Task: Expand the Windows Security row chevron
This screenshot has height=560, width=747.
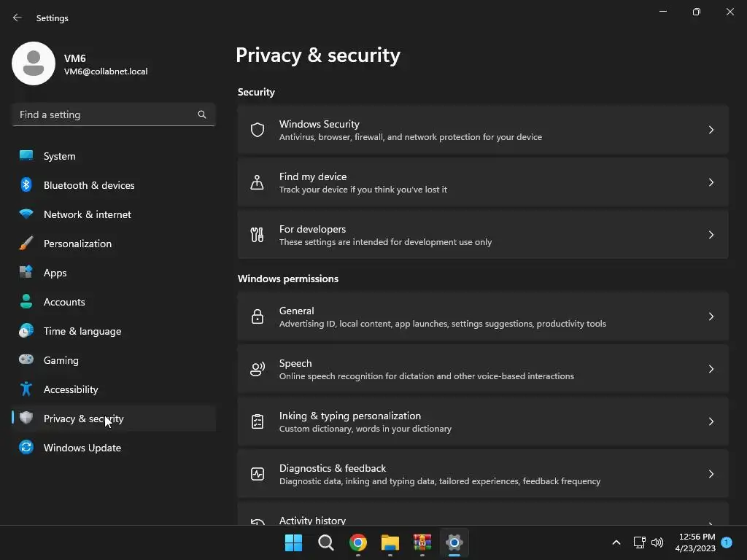Action: click(711, 130)
